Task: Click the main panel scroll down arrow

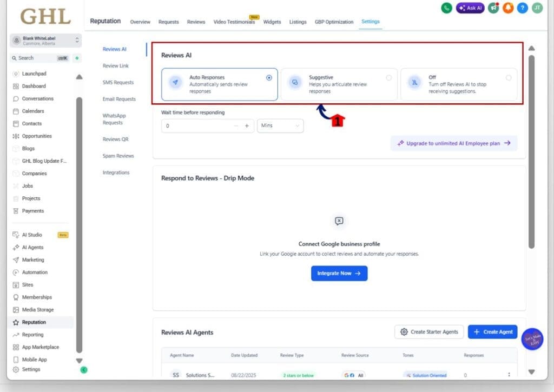Action: pos(531,372)
